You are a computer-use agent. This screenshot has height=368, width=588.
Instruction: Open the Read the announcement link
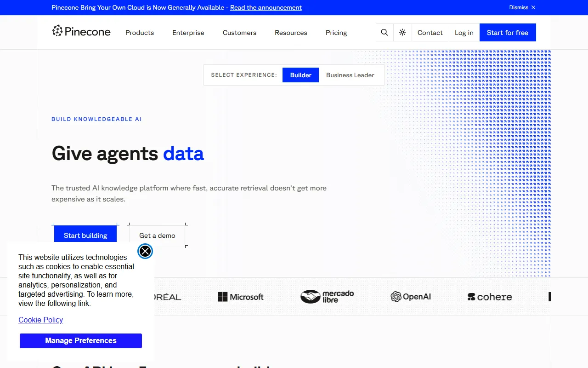click(x=266, y=7)
